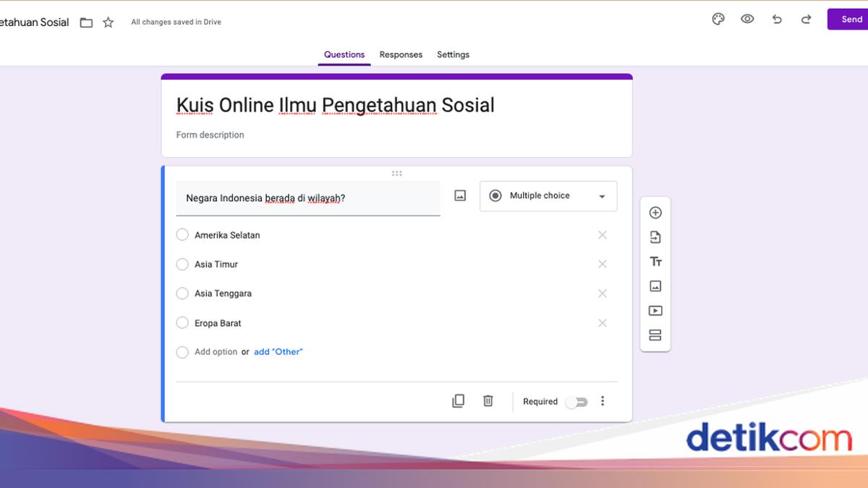Add a section from side toolbar

[x=655, y=335]
